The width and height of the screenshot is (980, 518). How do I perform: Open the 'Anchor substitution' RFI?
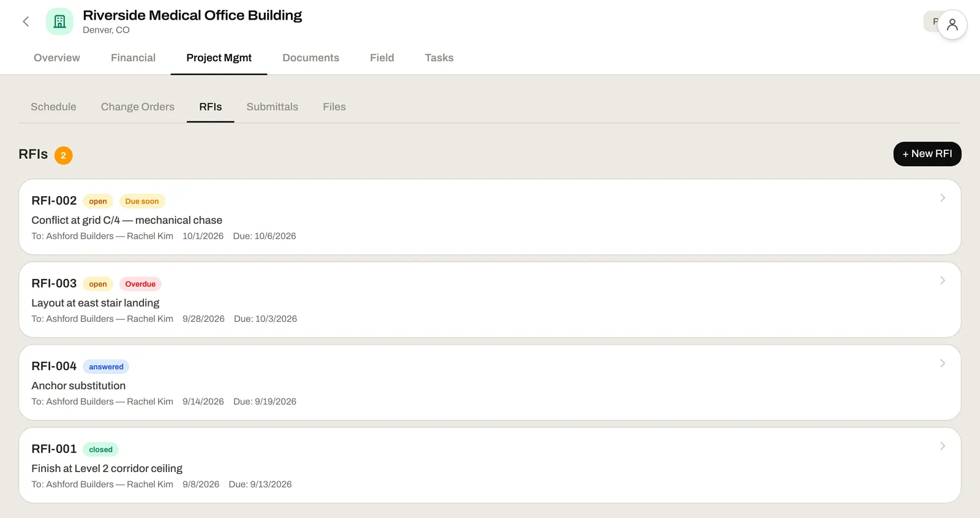[78, 386]
